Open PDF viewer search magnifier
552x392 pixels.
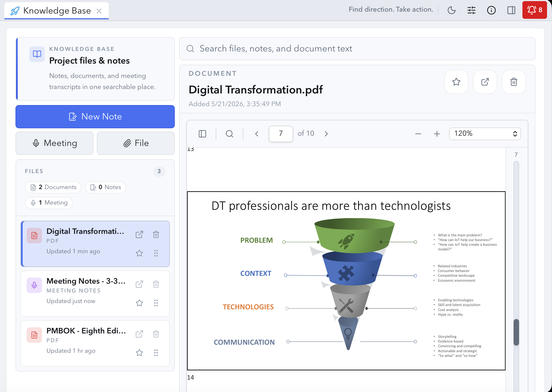point(230,134)
